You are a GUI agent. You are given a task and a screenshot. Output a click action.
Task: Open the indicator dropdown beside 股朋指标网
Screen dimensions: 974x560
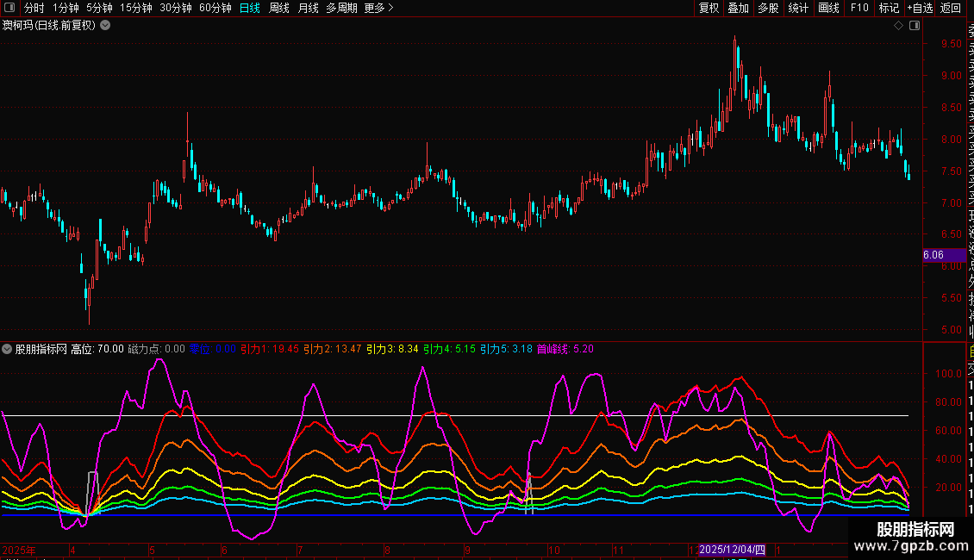point(7,349)
